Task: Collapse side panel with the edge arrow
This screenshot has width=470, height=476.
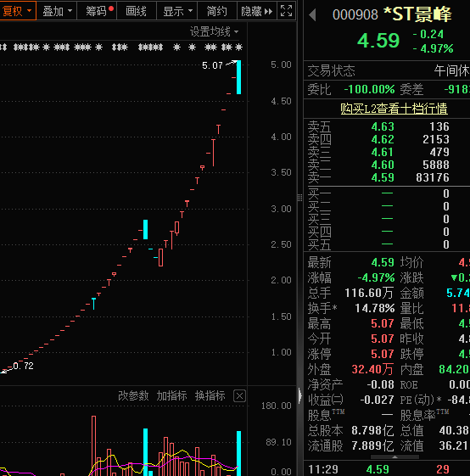Action: [300, 396]
